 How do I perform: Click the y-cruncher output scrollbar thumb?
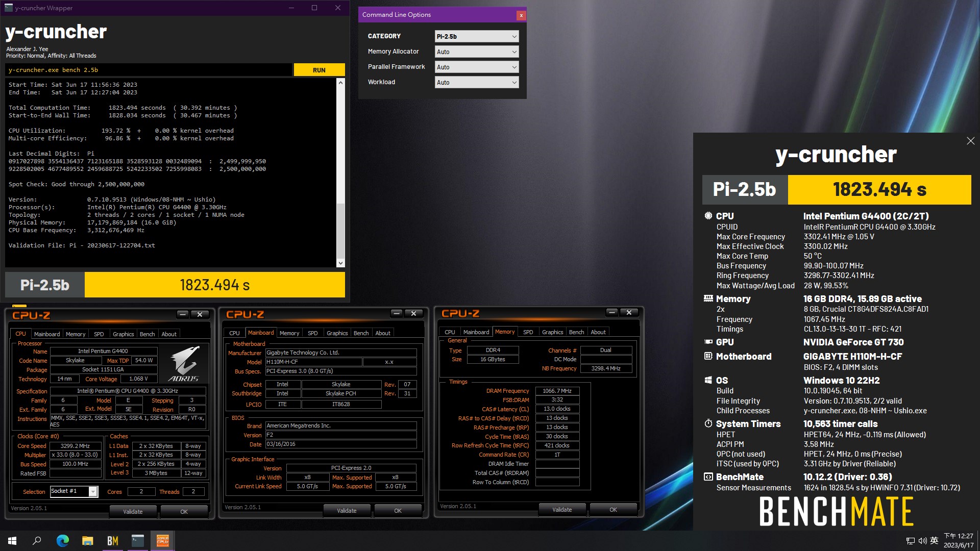pyautogui.click(x=340, y=231)
